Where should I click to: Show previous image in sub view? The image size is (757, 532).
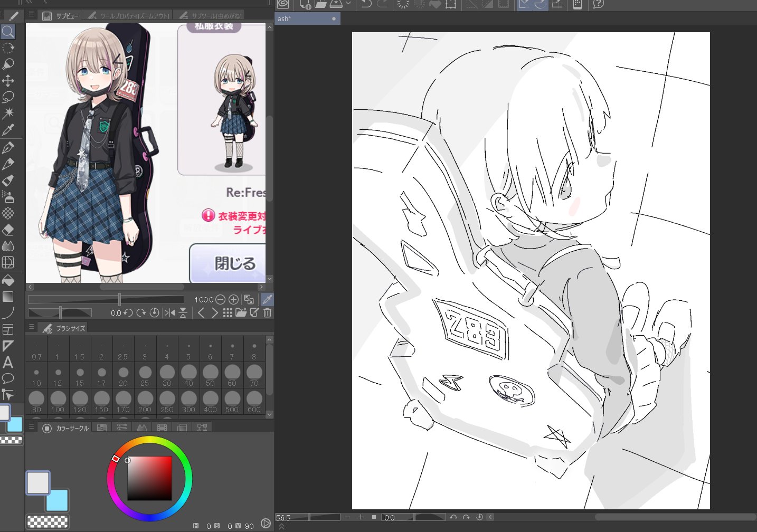pos(201,312)
